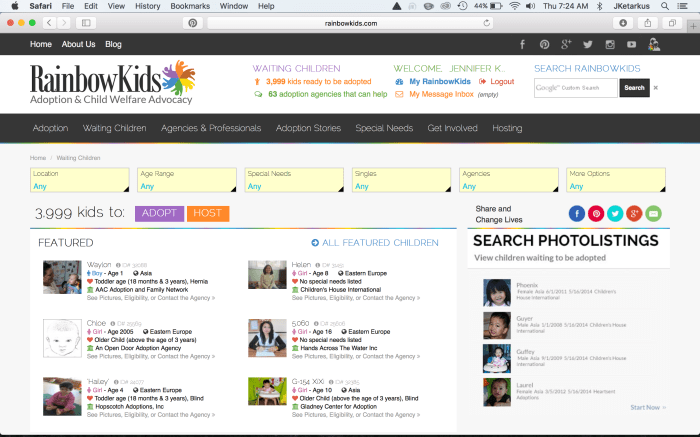This screenshot has height=437, width=700.
Task: Click the black Search button
Action: pos(634,87)
